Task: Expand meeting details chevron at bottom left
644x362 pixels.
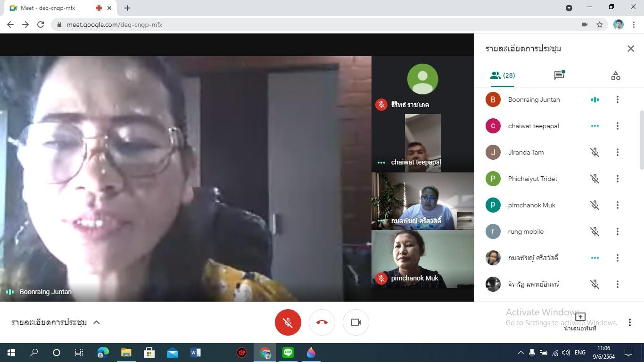Action: click(x=97, y=322)
